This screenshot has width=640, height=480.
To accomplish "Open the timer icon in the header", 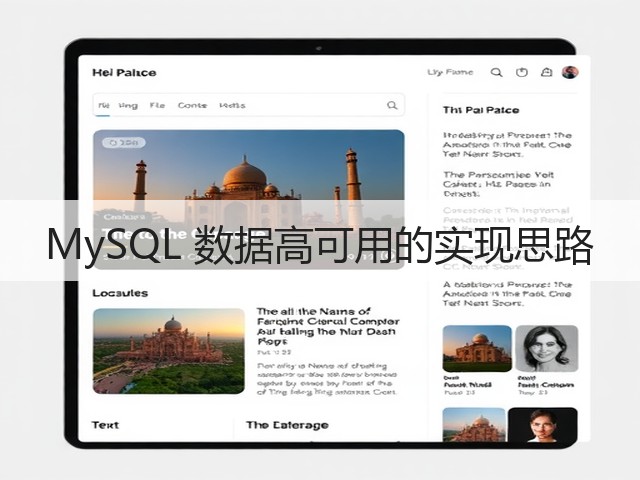I will coord(522,73).
